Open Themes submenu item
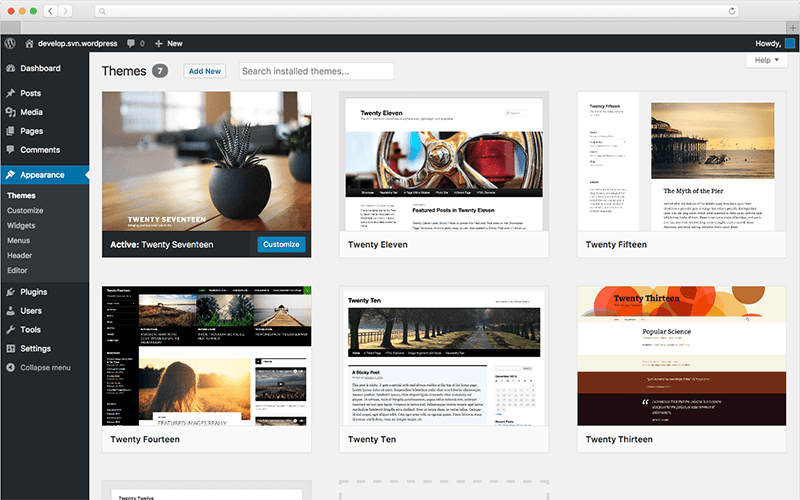The height and width of the screenshot is (500, 800). (x=21, y=195)
